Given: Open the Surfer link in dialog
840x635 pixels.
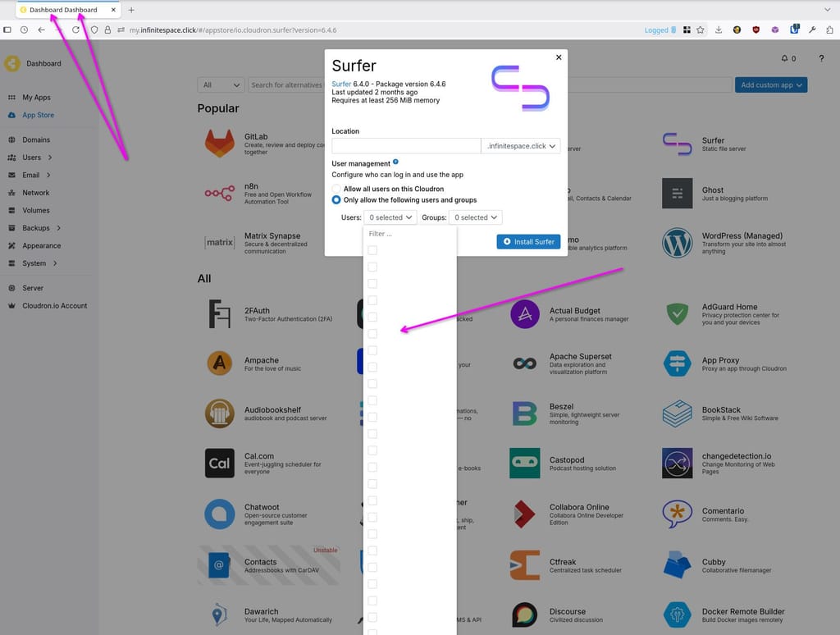Looking at the screenshot, I should (x=341, y=84).
